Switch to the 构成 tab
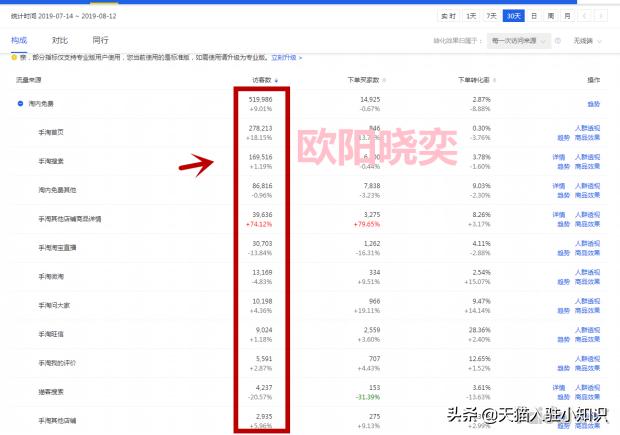620x435 pixels. [19, 40]
